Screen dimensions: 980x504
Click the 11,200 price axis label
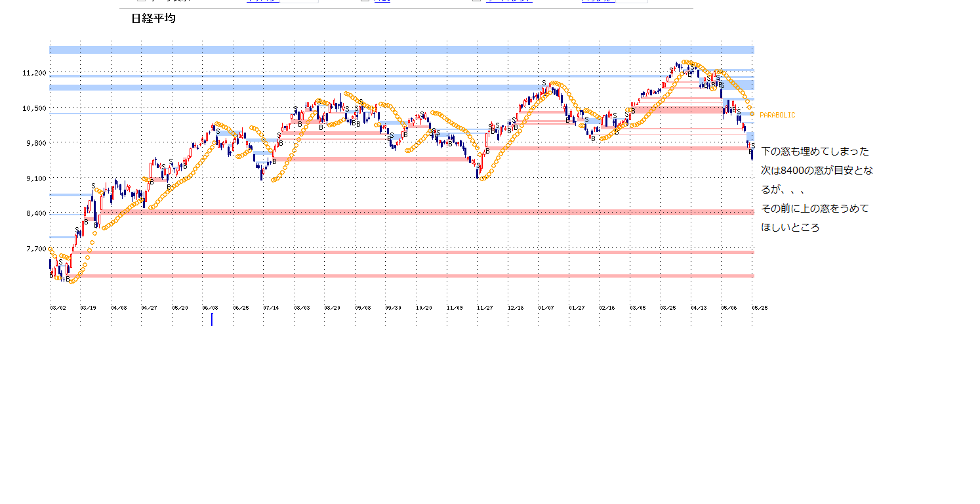tap(34, 73)
